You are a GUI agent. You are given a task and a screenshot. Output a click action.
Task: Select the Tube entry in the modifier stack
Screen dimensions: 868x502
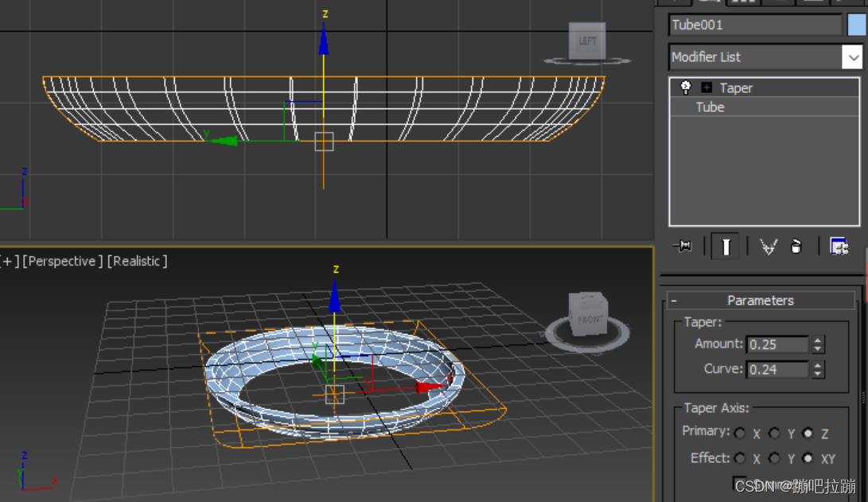click(709, 107)
